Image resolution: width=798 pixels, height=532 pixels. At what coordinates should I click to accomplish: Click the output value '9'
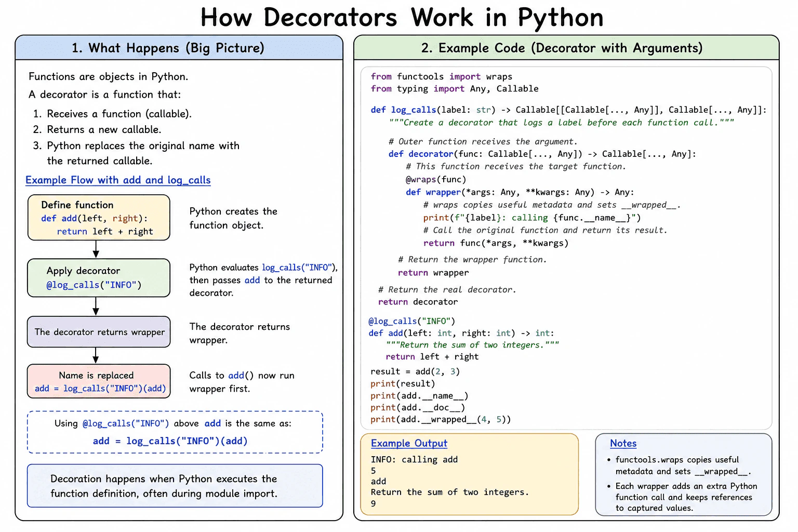coord(373,503)
